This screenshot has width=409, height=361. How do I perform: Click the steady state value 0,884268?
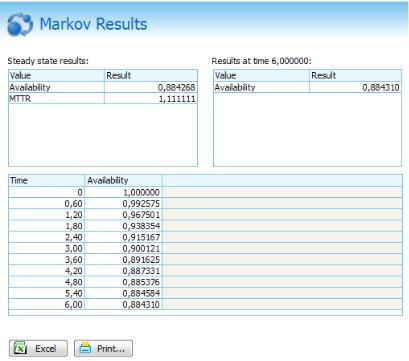176,88
